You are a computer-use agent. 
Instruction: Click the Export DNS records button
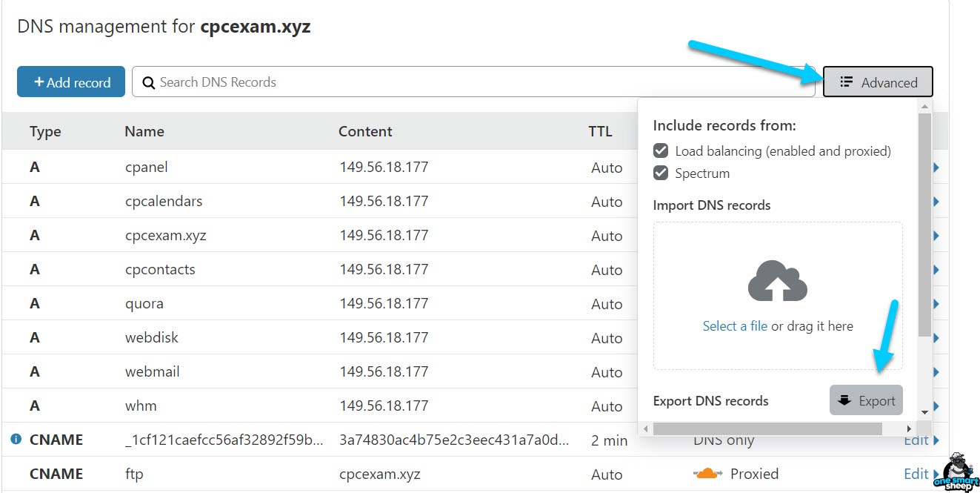coord(866,400)
